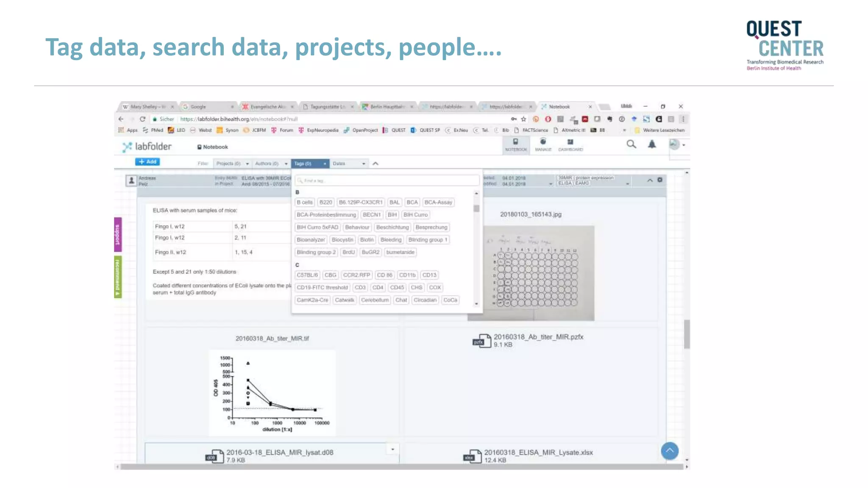Reload the page with the refresh icon
This screenshot has width=868, height=488.
click(x=142, y=119)
